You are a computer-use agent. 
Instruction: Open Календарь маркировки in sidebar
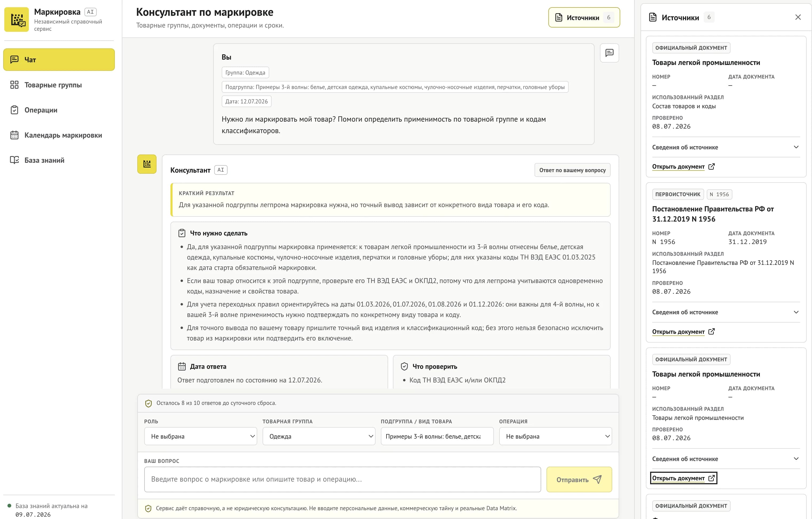[59, 135]
